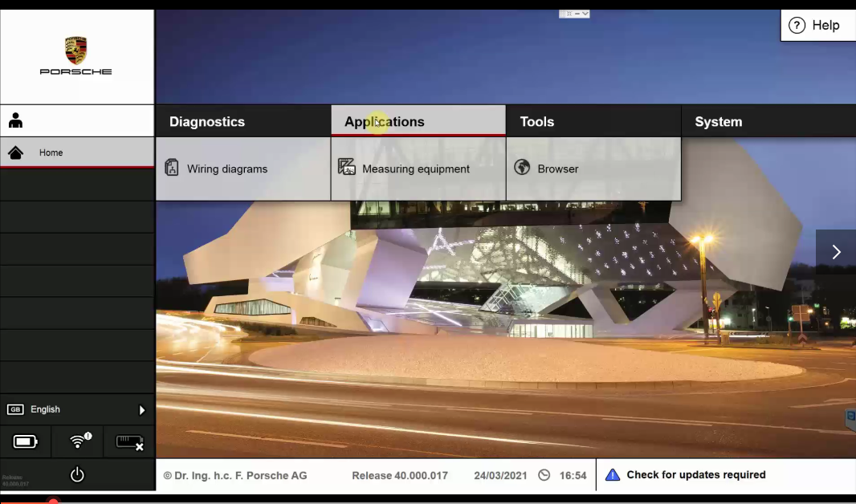Open the Wi-Fi connection status icon
The height and width of the screenshot is (504, 856).
tap(79, 441)
